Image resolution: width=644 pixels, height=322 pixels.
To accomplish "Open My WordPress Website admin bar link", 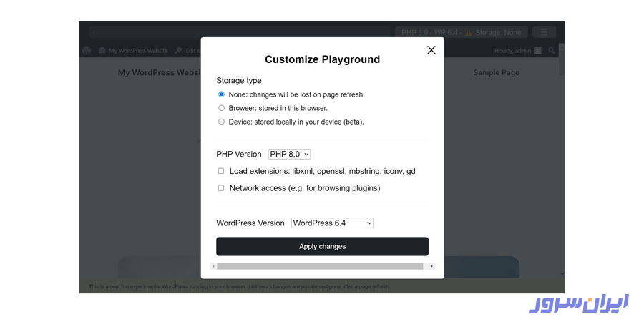I will coord(134,51).
